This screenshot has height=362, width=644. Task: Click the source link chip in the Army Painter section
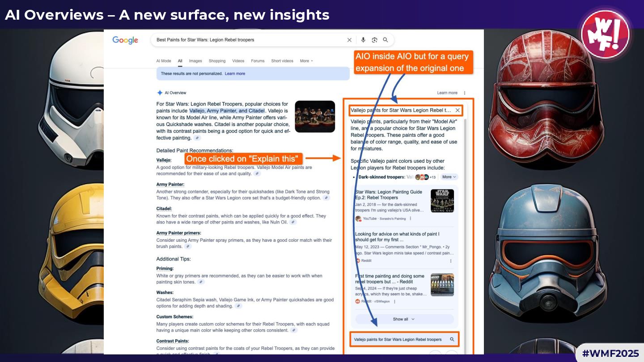click(326, 198)
